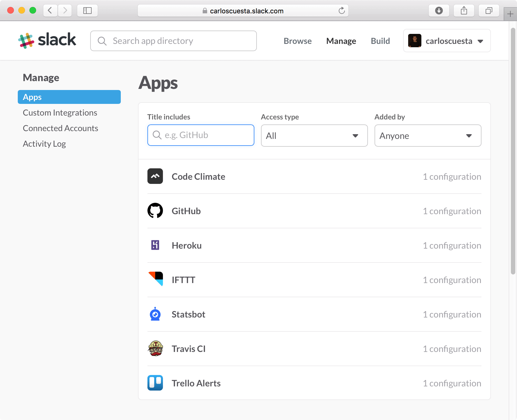Select Apps in the Manage sidebar
The height and width of the screenshot is (420, 517).
click(x=69, y=97)
